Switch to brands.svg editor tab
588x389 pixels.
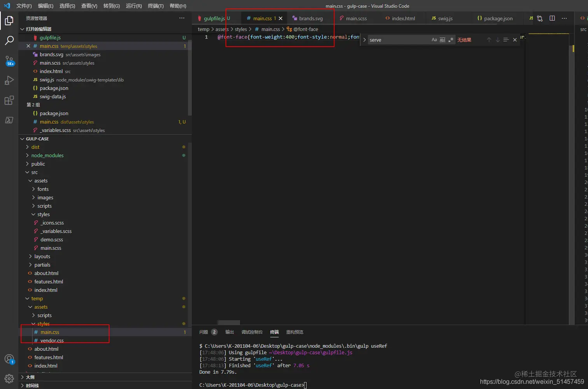[x=311, y=18]
